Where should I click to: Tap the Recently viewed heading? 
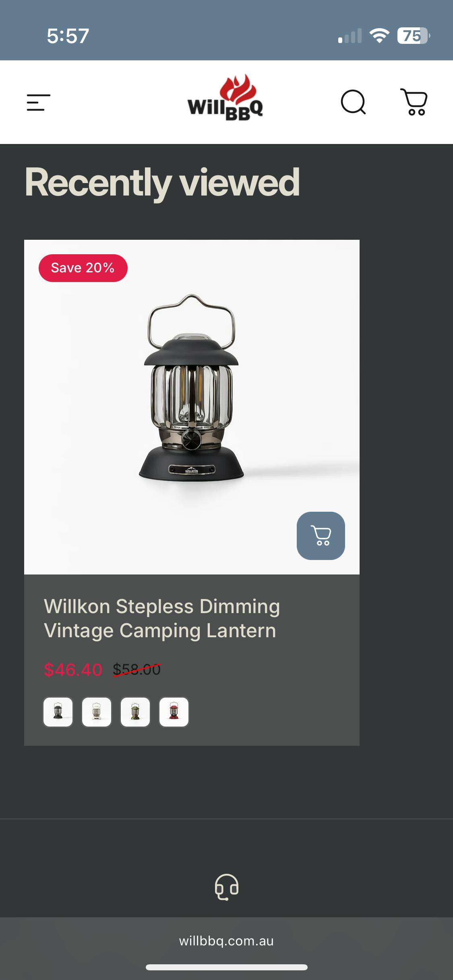point(162,183)
